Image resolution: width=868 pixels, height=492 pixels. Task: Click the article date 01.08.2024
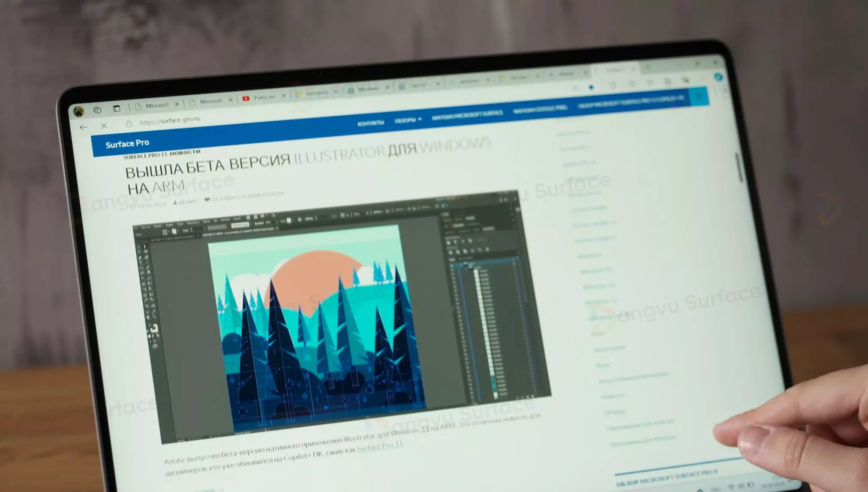[x=148, y=205]
